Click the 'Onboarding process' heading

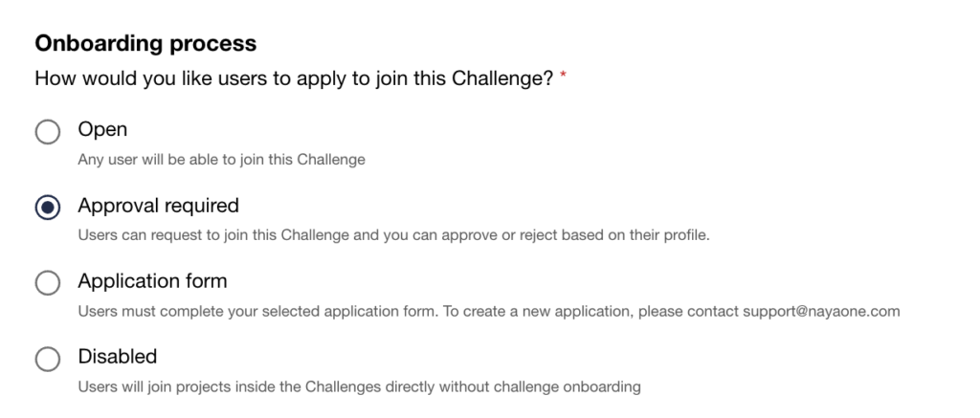145,43
